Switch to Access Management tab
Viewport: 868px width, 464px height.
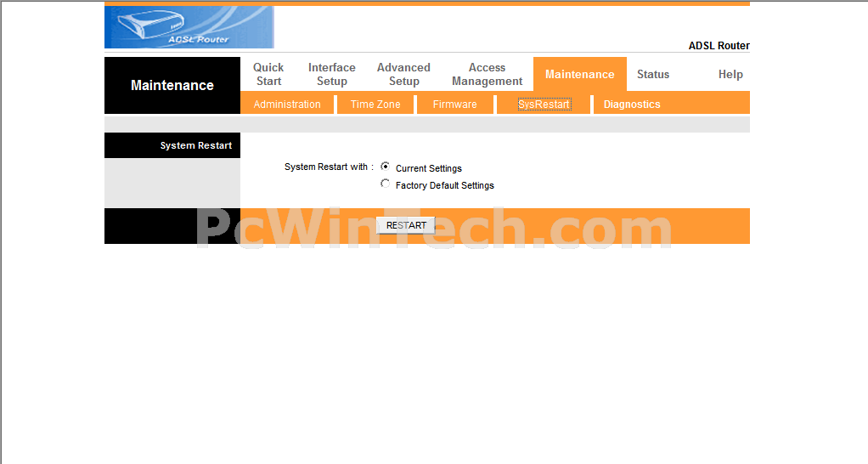coord(488,74)
